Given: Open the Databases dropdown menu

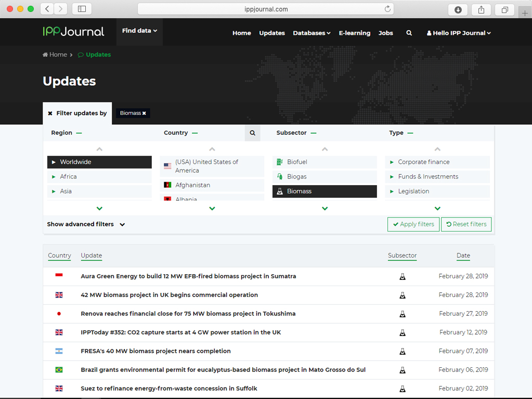Looking at the screenshot, I should 312,33.
